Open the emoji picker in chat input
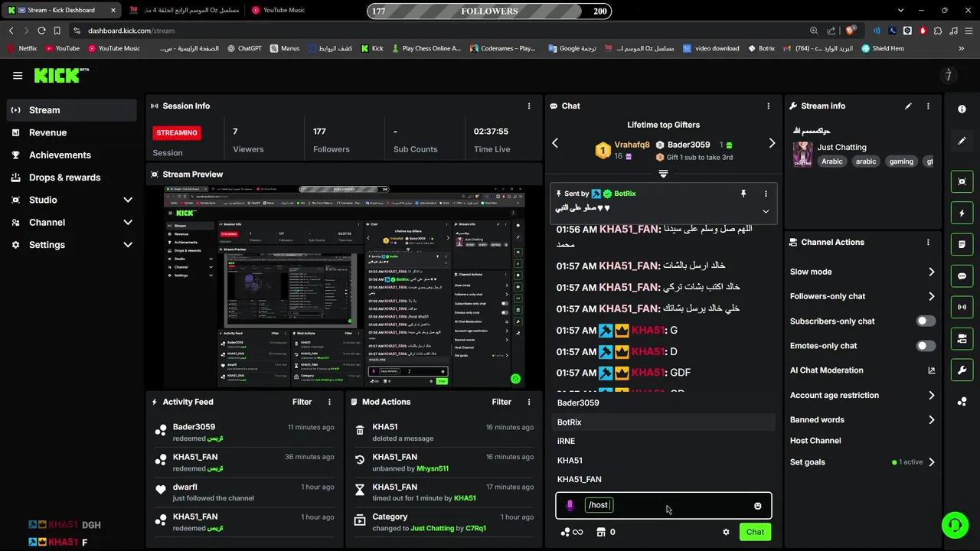This screenshot has width=980, height=551. (x=758, y=506)
